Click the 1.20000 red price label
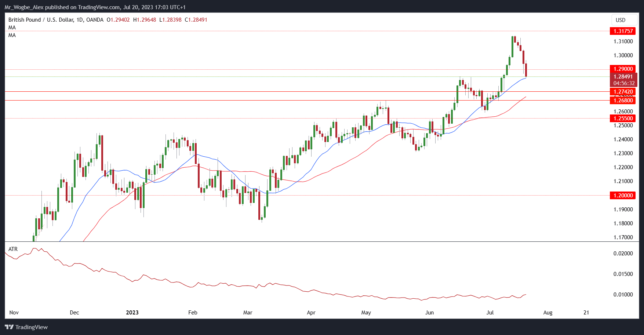 click(x=623, y=196)
